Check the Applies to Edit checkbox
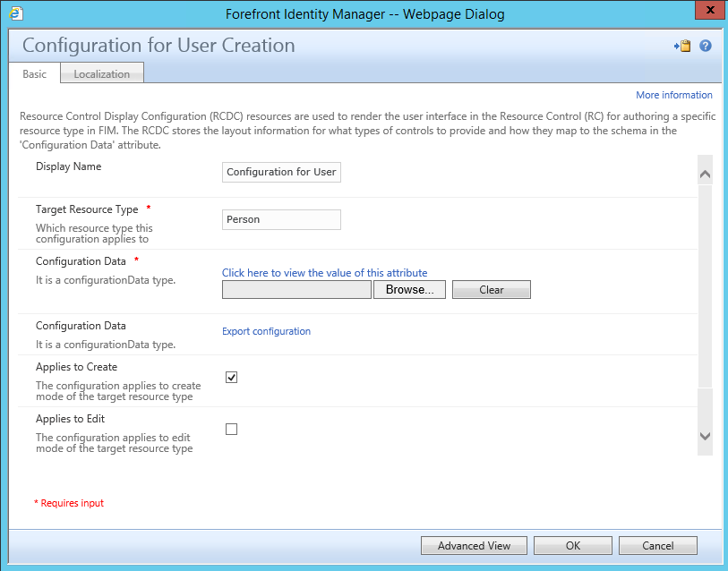Screen dimensions: 728x571 pyautogui.click(x=231, y=430)
